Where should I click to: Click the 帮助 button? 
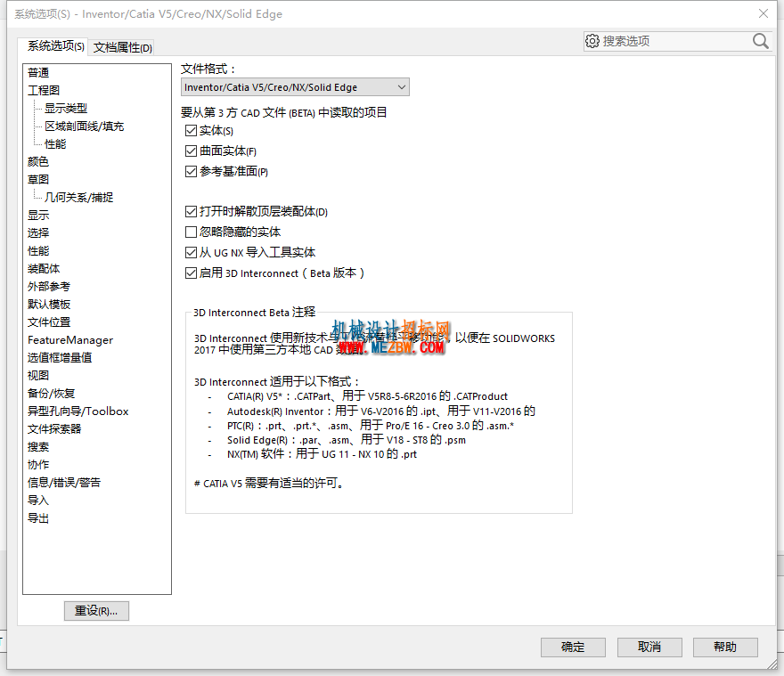point(725,647)
